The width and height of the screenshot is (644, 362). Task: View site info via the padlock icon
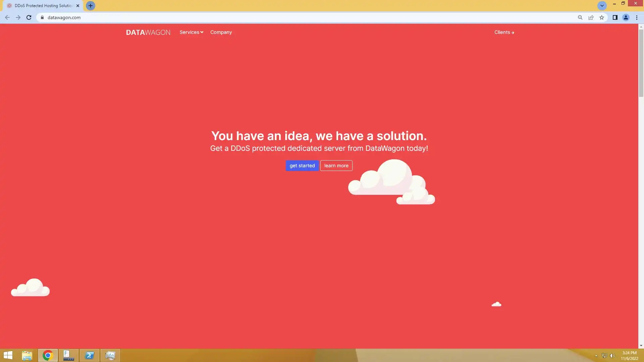pos(42,17)
